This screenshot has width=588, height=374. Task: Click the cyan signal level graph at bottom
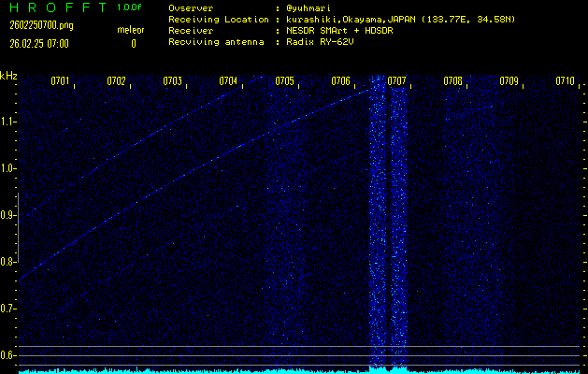click(299, 370)
